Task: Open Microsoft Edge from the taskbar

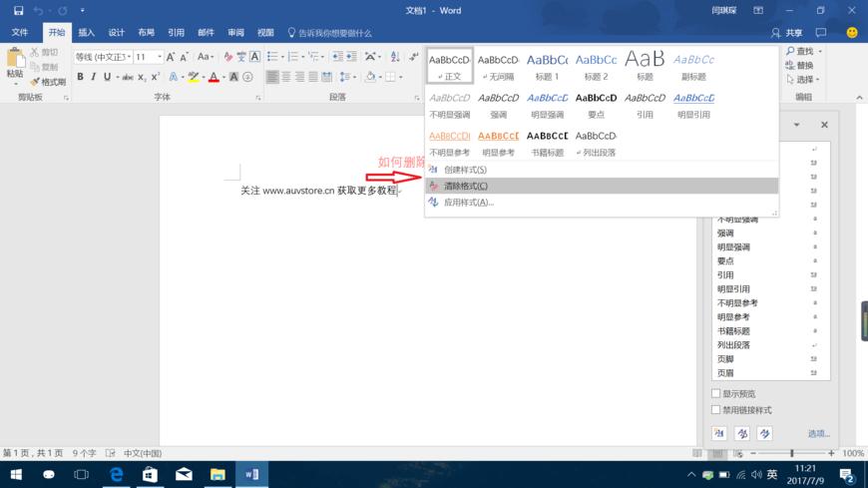Action: click(x=115, y=474)
